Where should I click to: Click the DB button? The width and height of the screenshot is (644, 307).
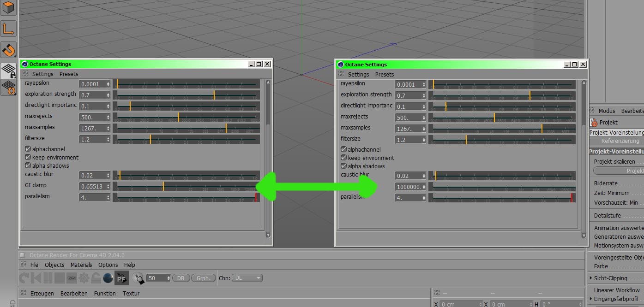point(181,278)
